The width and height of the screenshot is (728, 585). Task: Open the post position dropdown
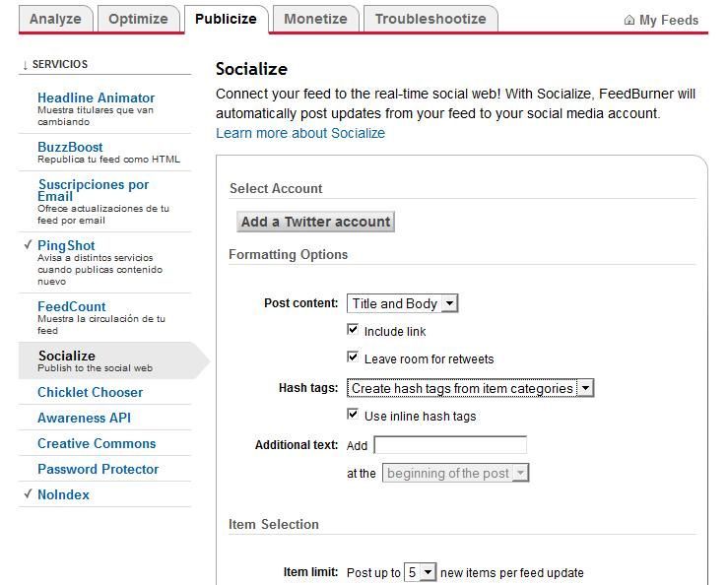pos(455,473)
